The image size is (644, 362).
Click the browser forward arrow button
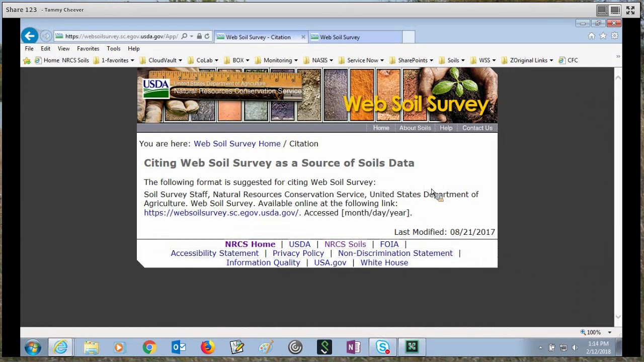(46, 36)
